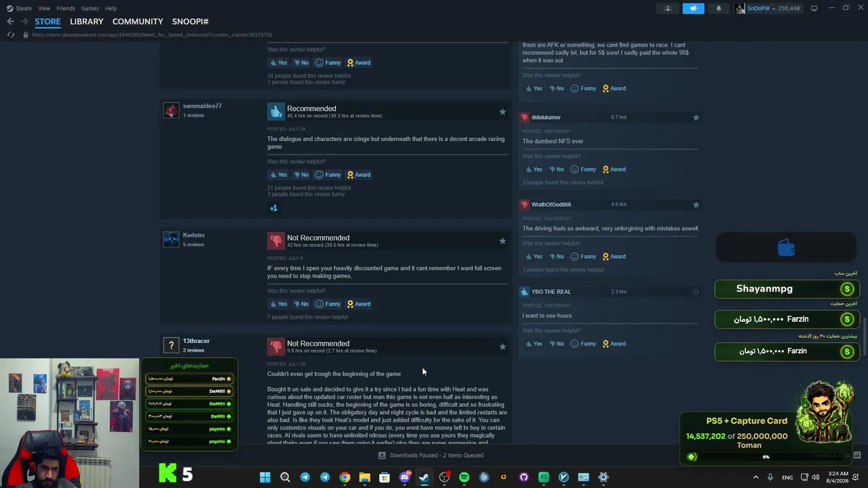Open Windows taskbar search
This screenshot has width=868, height=488.
[x=285, y=477]
